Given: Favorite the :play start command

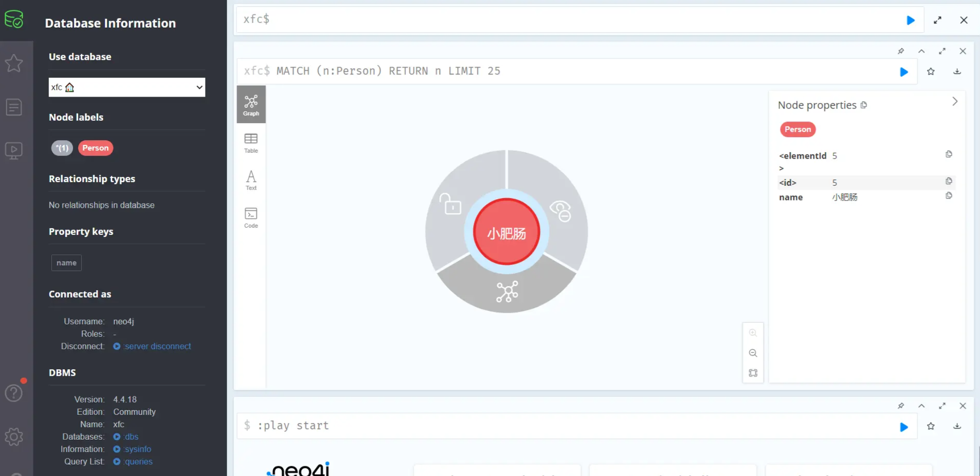Looking at the screenshot, I should (931, 426).
